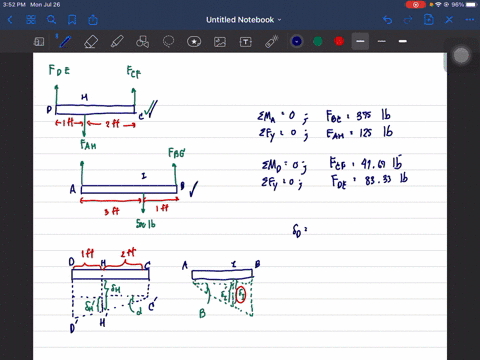480x360 pixels.
Task: Bookmark this page
Action: coord(72,20)
